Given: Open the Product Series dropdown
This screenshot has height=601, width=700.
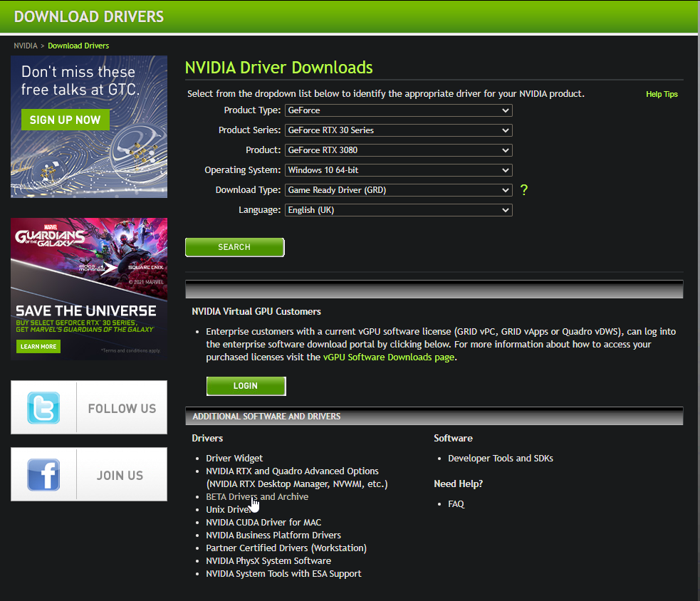Looking at the screenshot, I should point(398,130).
